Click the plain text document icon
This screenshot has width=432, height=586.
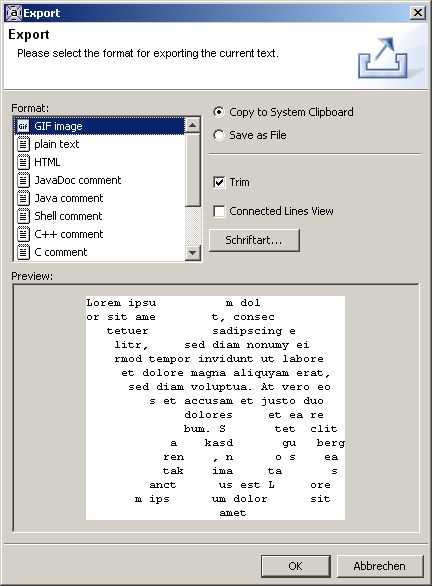coord(23,144)
